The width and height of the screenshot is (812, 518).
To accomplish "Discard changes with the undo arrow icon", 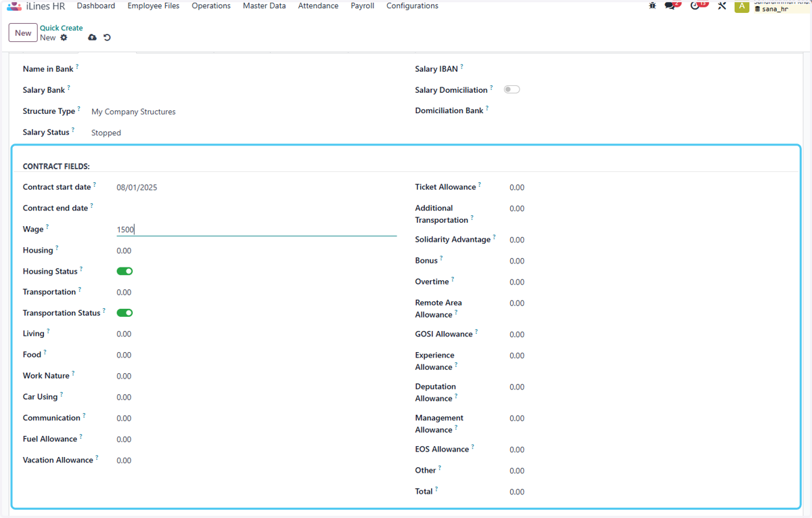I will (x=107, y=38).
